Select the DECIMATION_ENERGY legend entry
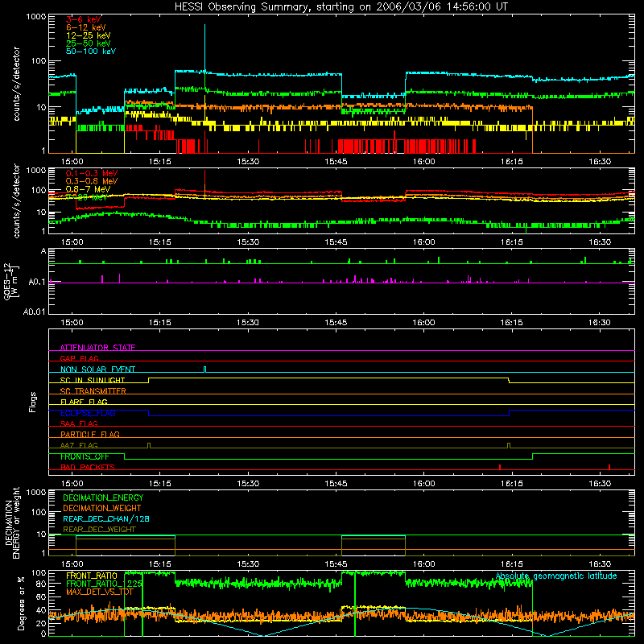644x644 pixels. coord(103,497)
